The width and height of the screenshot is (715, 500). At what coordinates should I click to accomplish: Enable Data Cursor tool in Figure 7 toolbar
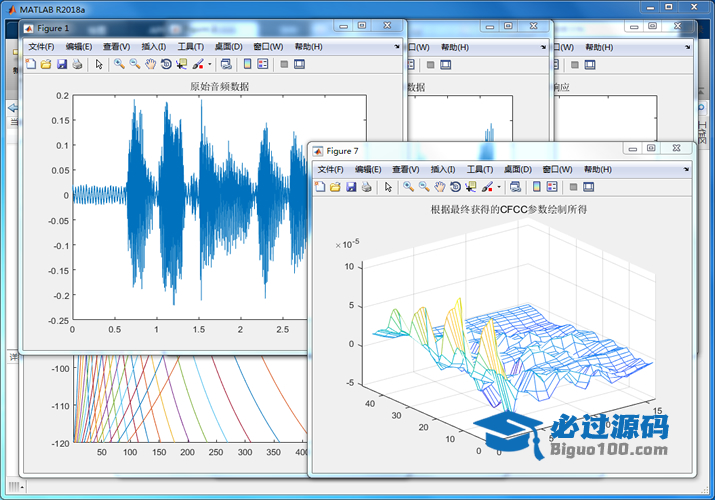pos(471,187)
